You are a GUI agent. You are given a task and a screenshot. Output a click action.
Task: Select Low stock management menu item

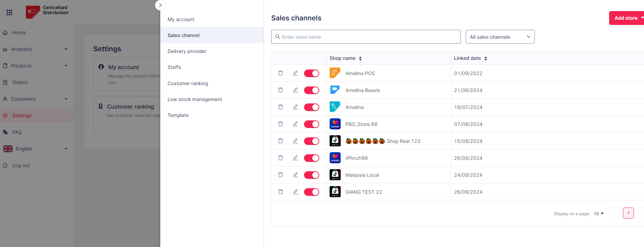[x=195, y=99]
